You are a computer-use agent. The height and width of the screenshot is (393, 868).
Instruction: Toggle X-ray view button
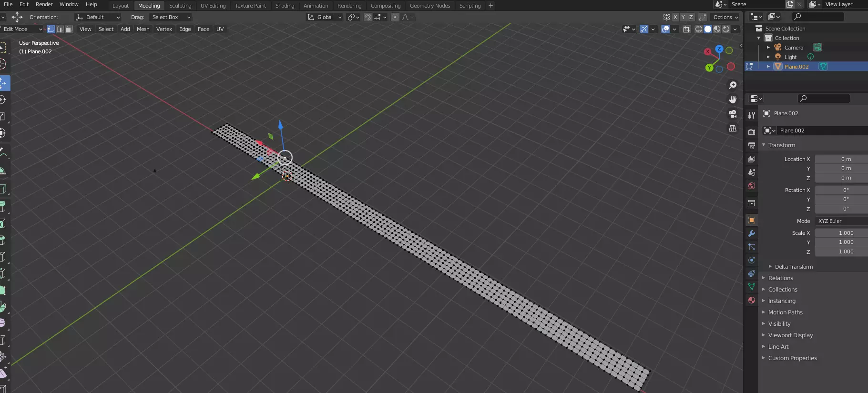coord(686,29)
